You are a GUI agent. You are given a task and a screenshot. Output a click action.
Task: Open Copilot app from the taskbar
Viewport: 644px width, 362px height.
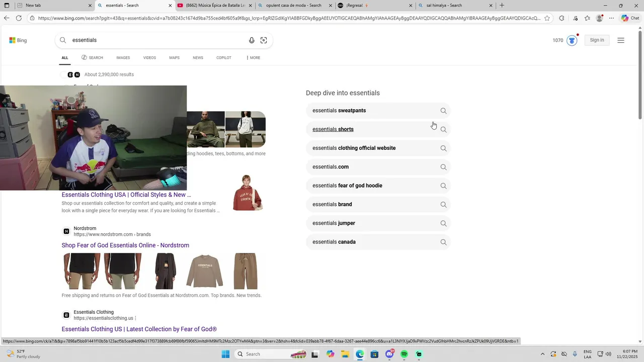click(x=330, y=354)
